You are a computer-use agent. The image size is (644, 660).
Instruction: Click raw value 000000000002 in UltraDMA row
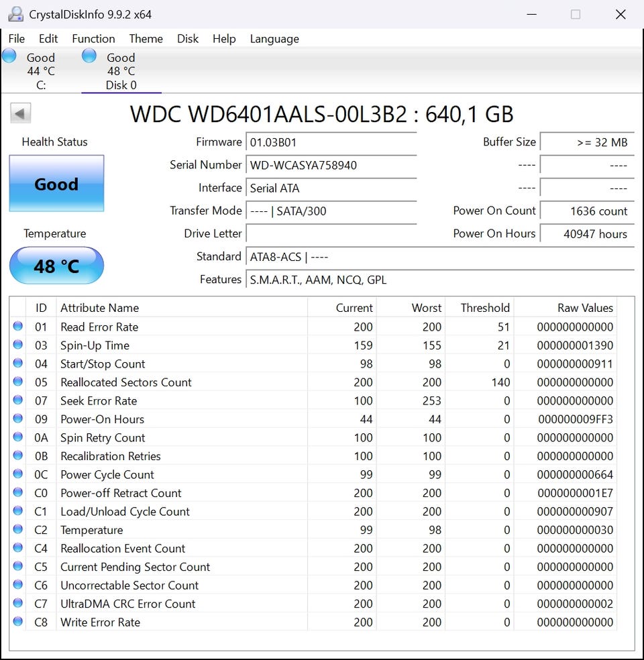575,604
